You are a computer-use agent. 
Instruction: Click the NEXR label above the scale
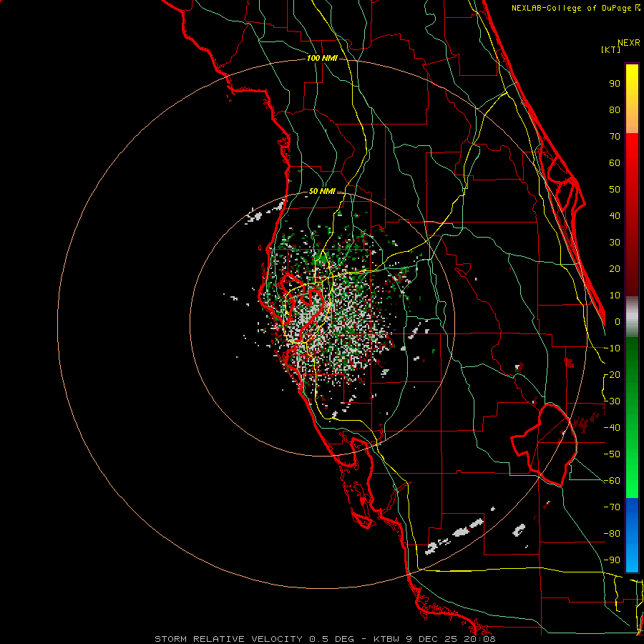pos(628,43)
